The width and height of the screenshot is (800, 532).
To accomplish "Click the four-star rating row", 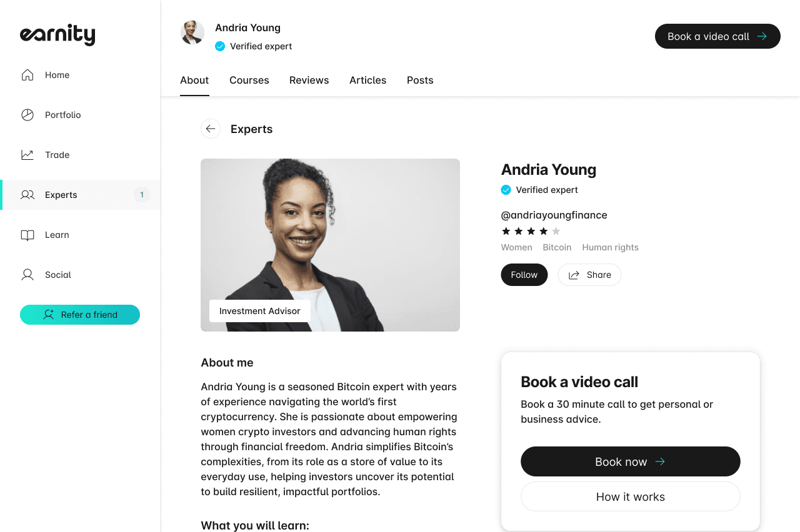I will click(x=531, y=231).
